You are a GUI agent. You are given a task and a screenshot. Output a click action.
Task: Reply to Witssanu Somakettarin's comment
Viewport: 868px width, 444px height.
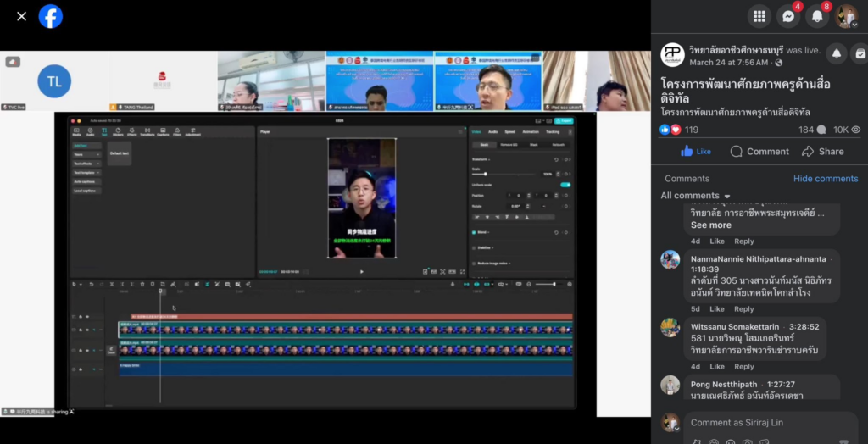743,367
